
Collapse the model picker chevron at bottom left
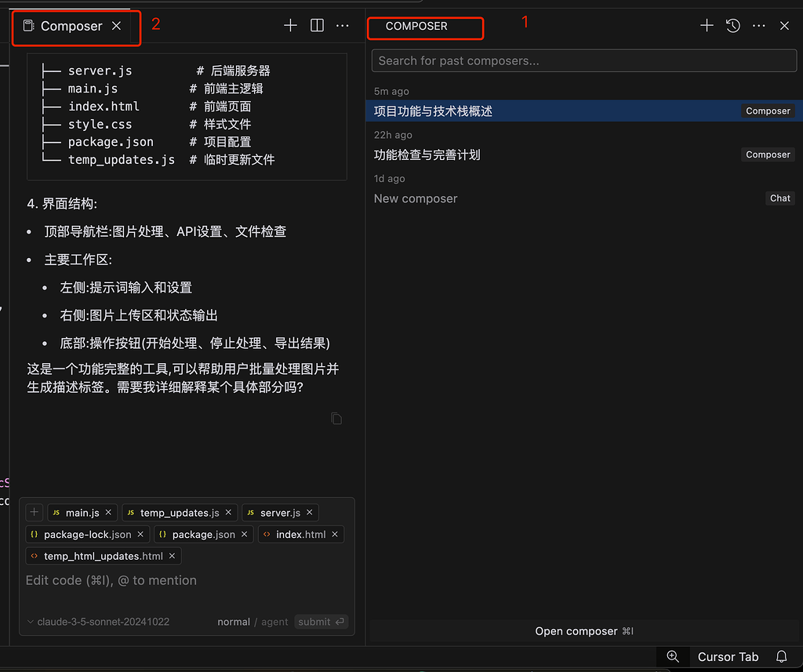(x=29, y=622)
